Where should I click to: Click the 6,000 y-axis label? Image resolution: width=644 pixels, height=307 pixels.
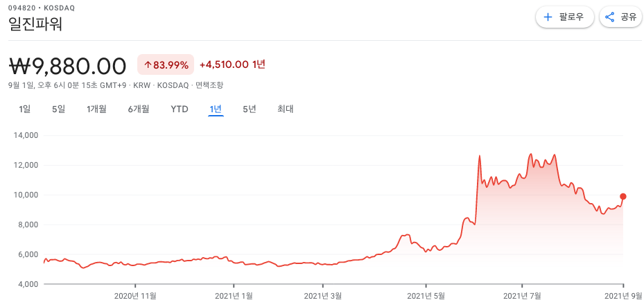point(28,254)
